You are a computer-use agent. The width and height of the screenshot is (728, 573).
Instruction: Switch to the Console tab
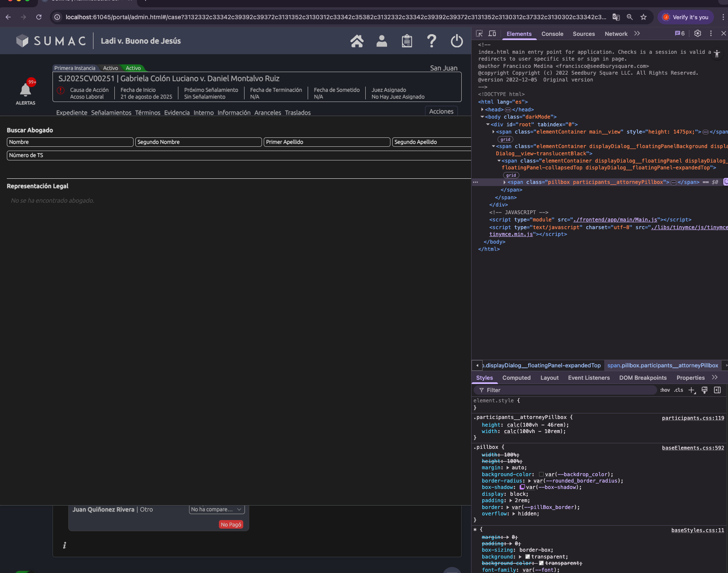coord(552,34)
